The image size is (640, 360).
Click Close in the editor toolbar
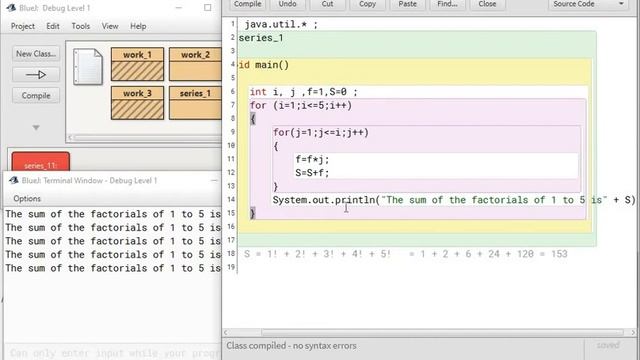pos(487,4)
